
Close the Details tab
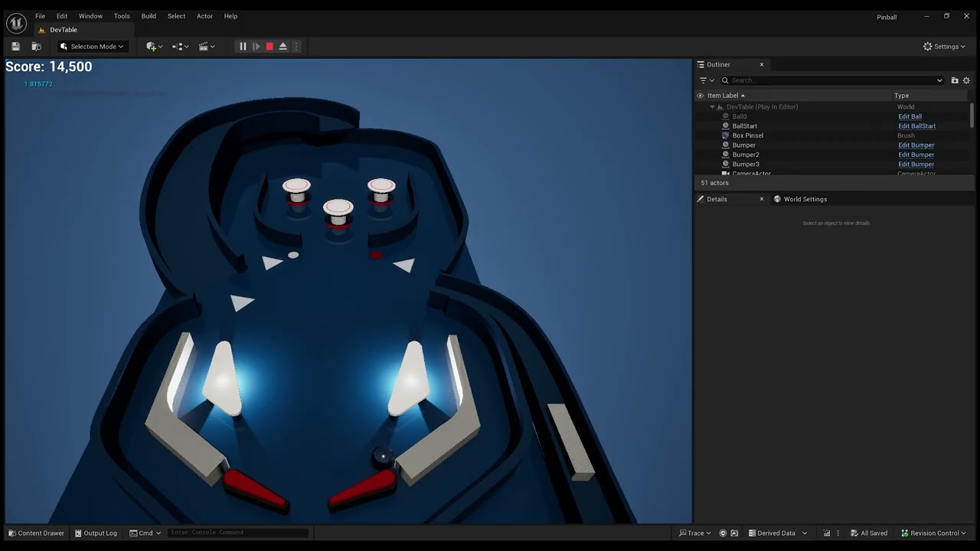tap(762, 199)
